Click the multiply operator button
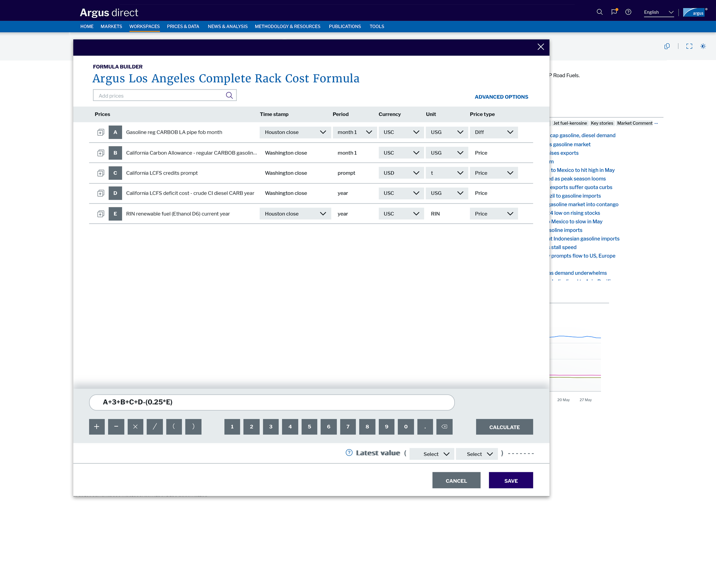 [135, 427]
